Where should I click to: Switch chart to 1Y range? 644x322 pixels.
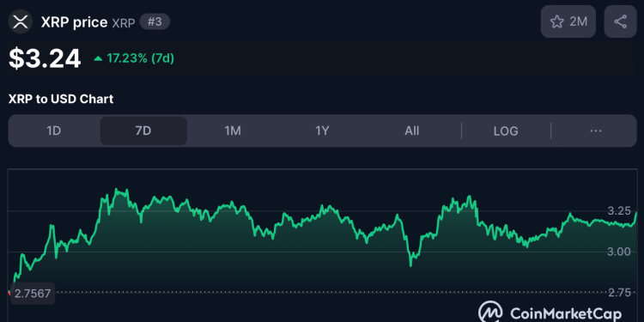(322, 131)
